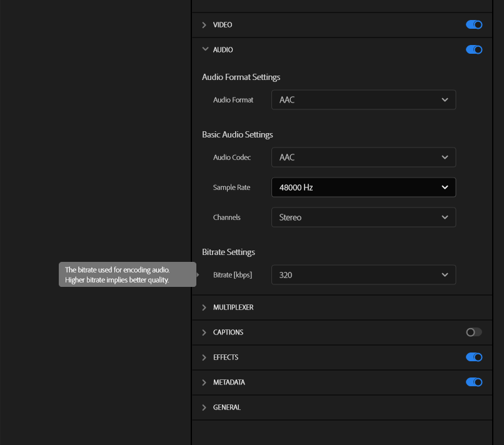
Task: Click the MULTIPLEXER section header label
Action: (233, 307)
